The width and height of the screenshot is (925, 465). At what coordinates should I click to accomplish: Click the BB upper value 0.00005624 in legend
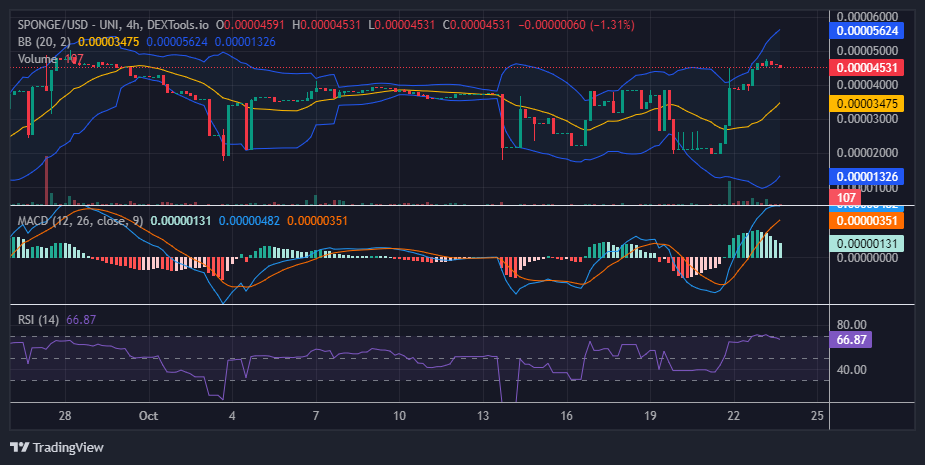[177, 42]
